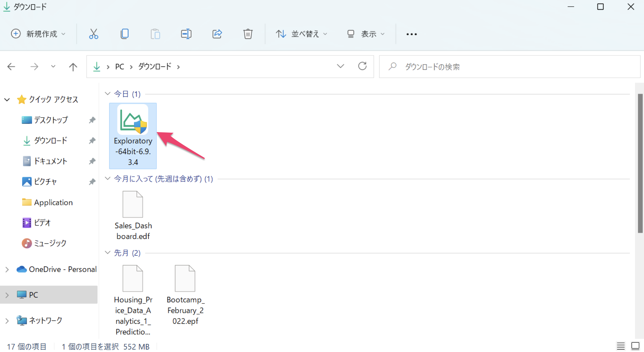Collapse the 先月 (2) group
The height and width of the screenshot is (352, 644).
click(x=108, y=253)
